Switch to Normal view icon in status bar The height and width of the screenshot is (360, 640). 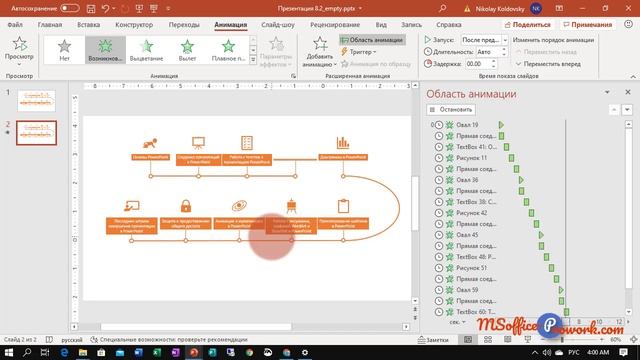[468, 340]
